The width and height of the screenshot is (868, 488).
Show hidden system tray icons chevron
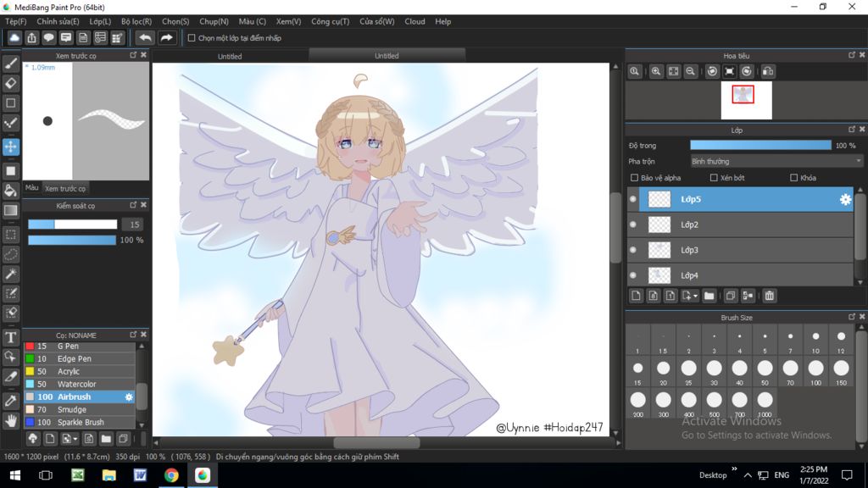(748, 475)
